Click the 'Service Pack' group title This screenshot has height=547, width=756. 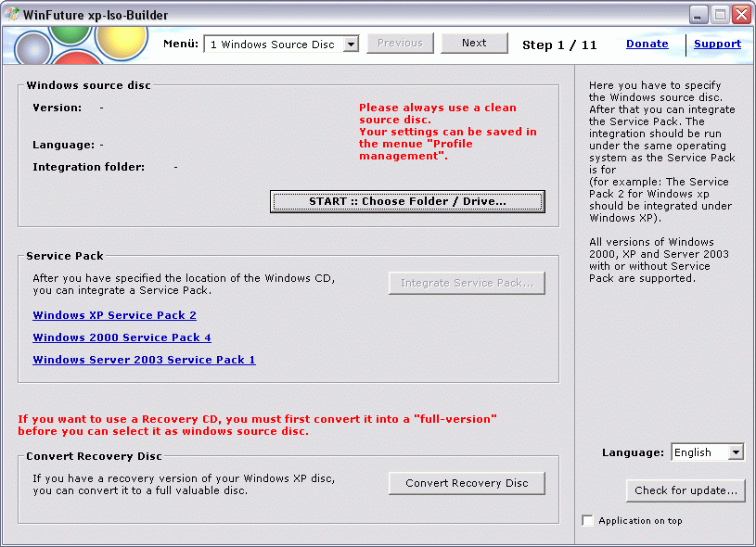(65, 256)
